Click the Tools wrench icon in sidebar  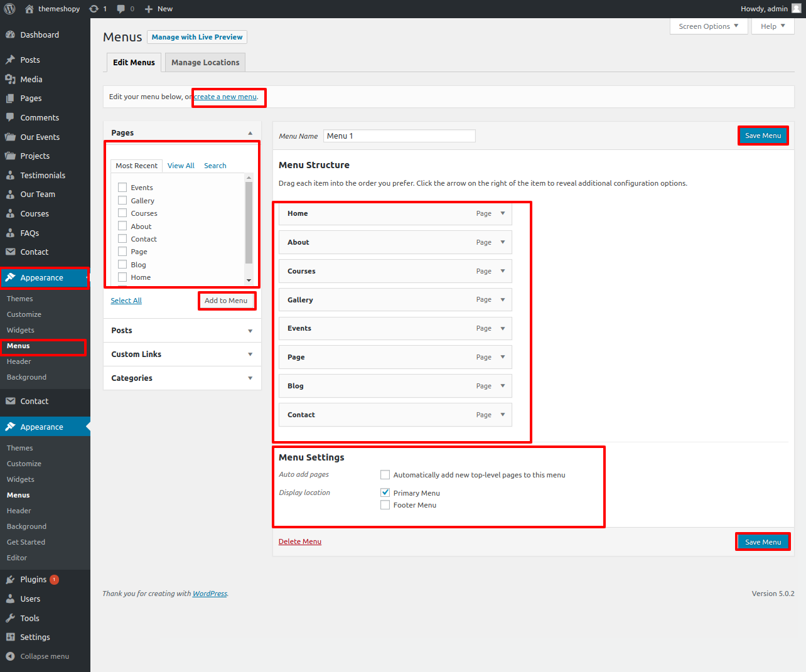tap(10, 618)
